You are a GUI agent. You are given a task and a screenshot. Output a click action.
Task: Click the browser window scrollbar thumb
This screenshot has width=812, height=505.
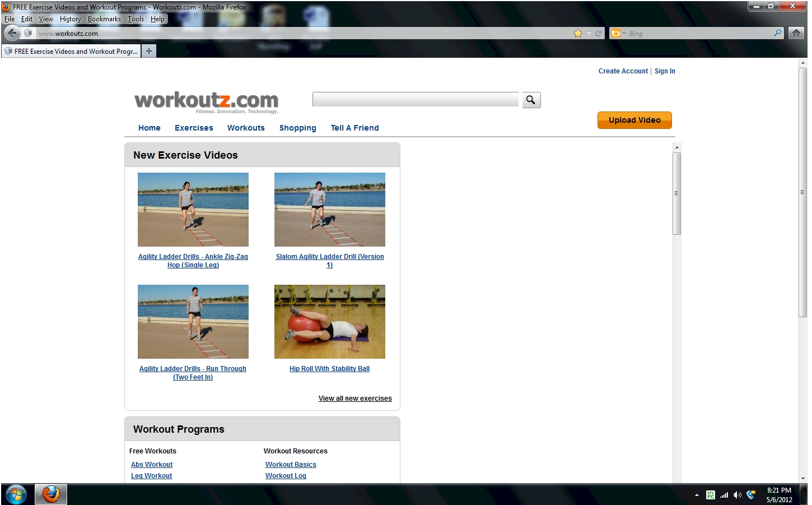(803, 192)
